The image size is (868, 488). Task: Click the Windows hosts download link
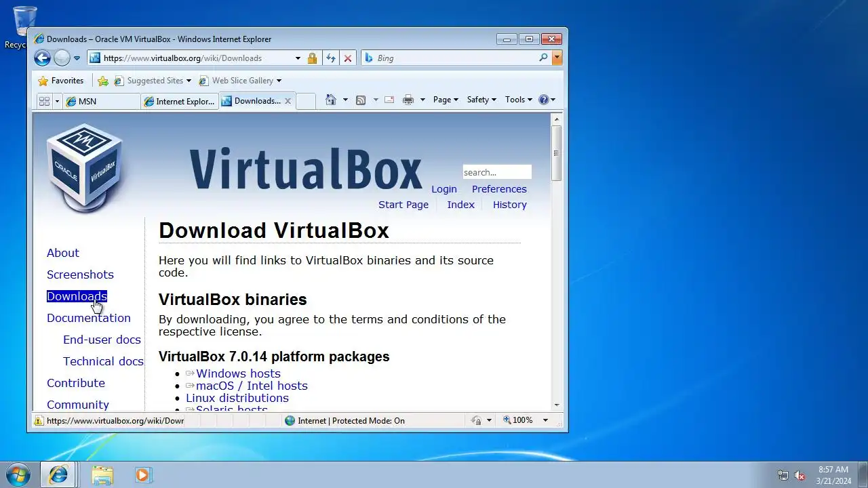click(238, 373)
